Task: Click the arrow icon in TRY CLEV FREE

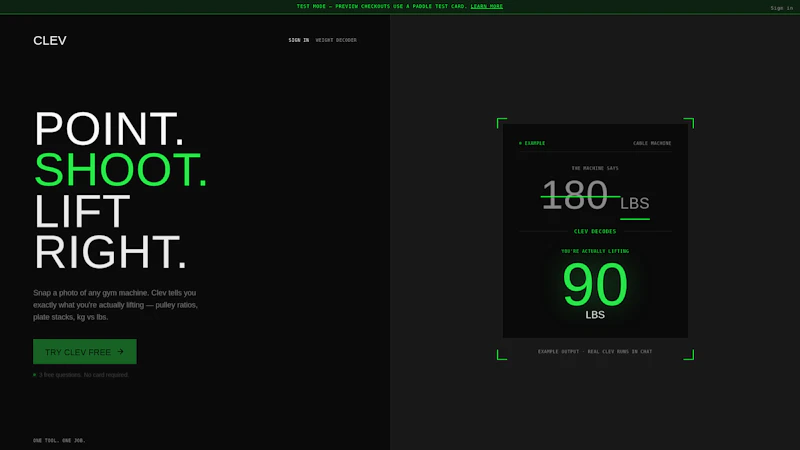Action: [x=120, y=352]
